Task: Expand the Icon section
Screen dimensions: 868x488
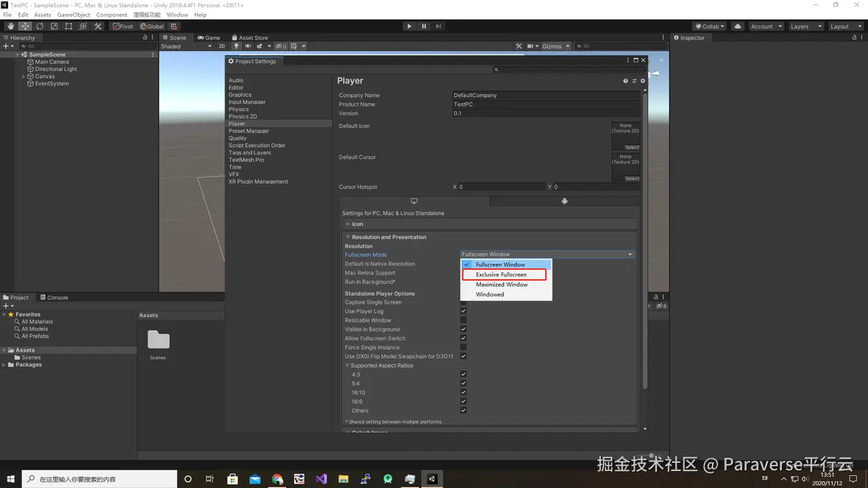Action: (x=490, y=224)
